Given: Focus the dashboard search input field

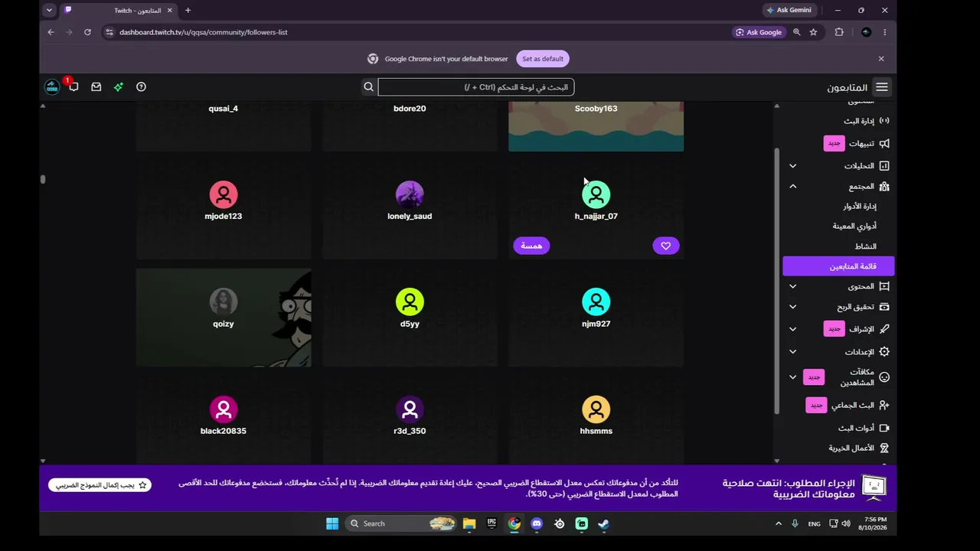Looking at the screenshot, I should point(475,87).
